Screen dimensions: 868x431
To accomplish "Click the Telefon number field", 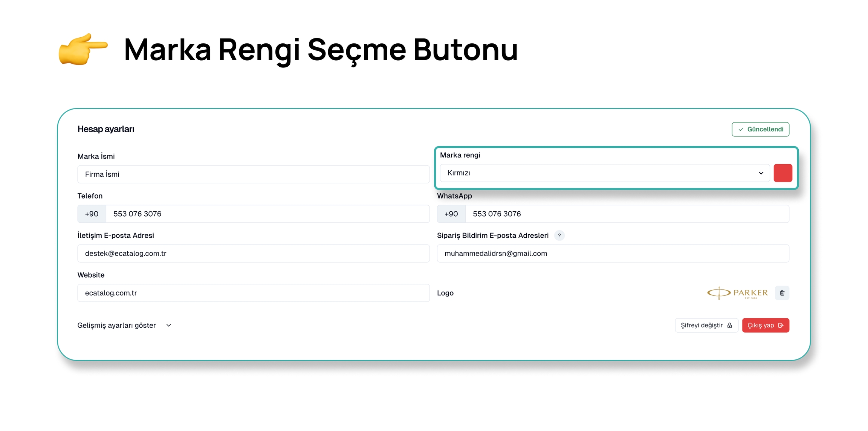I will 267,214.
